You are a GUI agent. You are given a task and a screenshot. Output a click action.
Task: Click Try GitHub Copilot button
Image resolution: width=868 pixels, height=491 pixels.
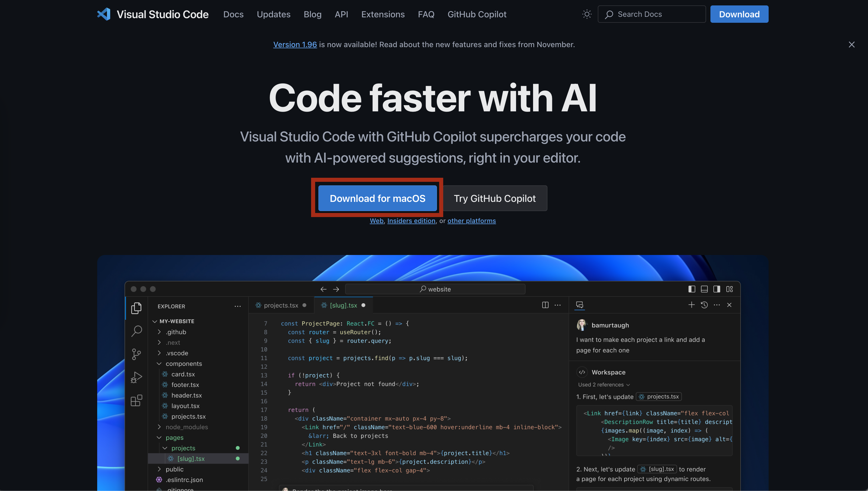495,198
